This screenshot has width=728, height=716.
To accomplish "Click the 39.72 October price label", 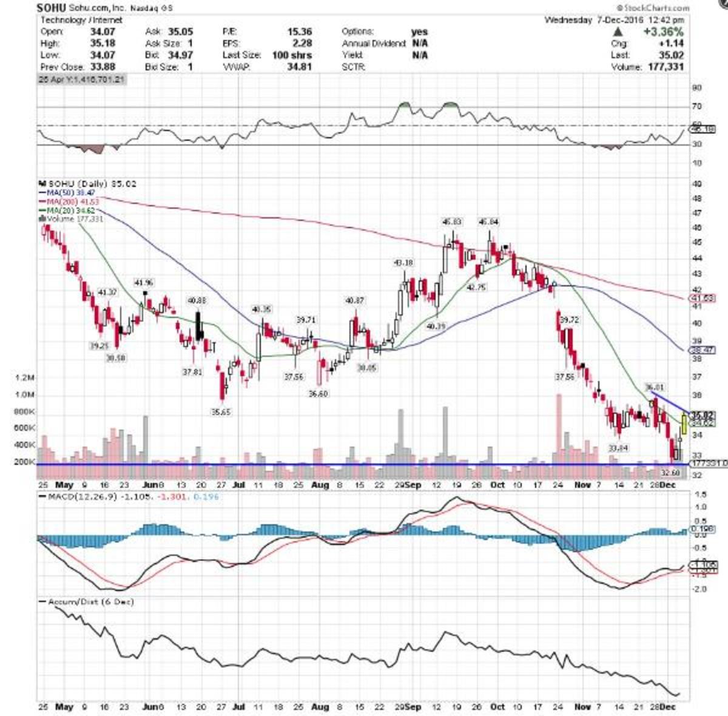I will pos(568,319).
